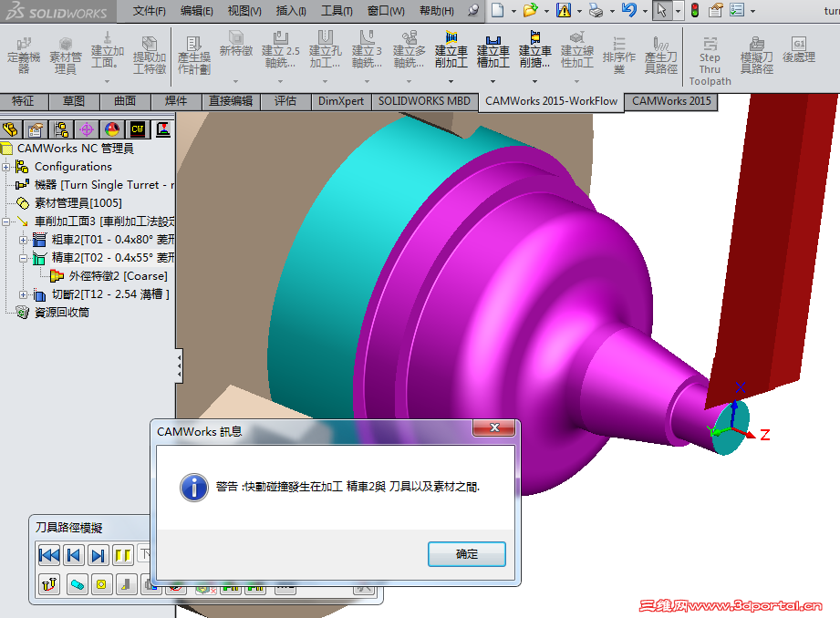Open the 帮助(H) menu
840x618 pixels.
click(x=436, y=11)
